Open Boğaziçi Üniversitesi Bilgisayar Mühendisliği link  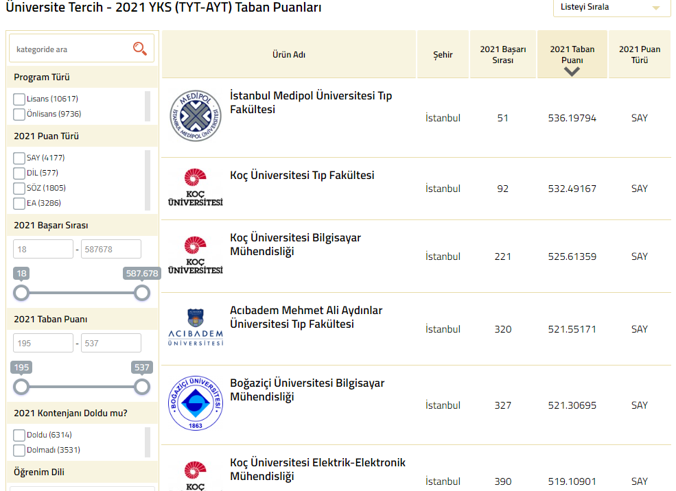point(305,389)
